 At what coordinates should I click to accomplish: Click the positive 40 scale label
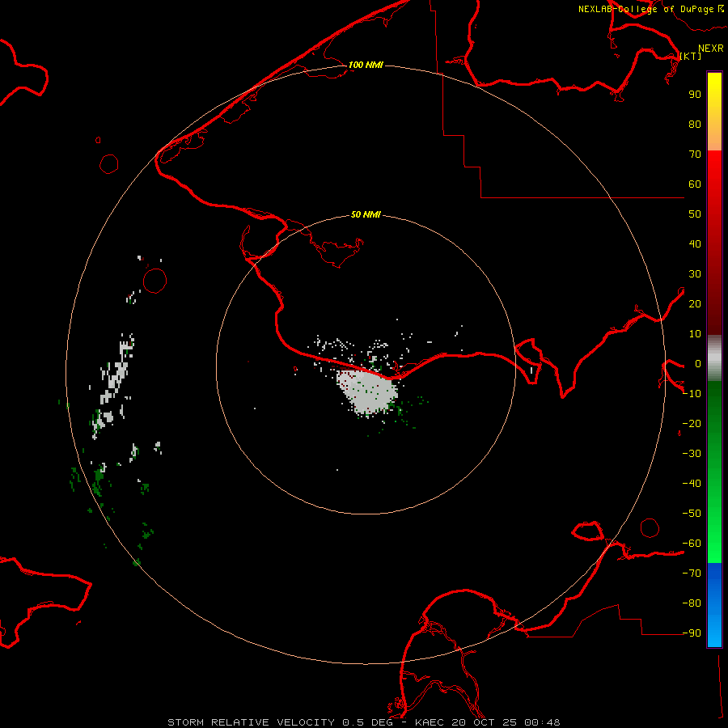pos(695,243)
